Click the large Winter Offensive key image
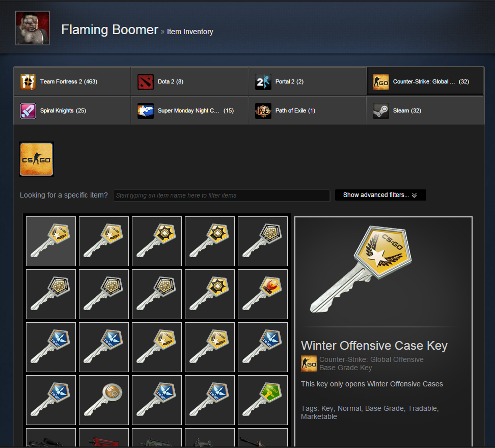495x448 pixels. tap(361, 269)
